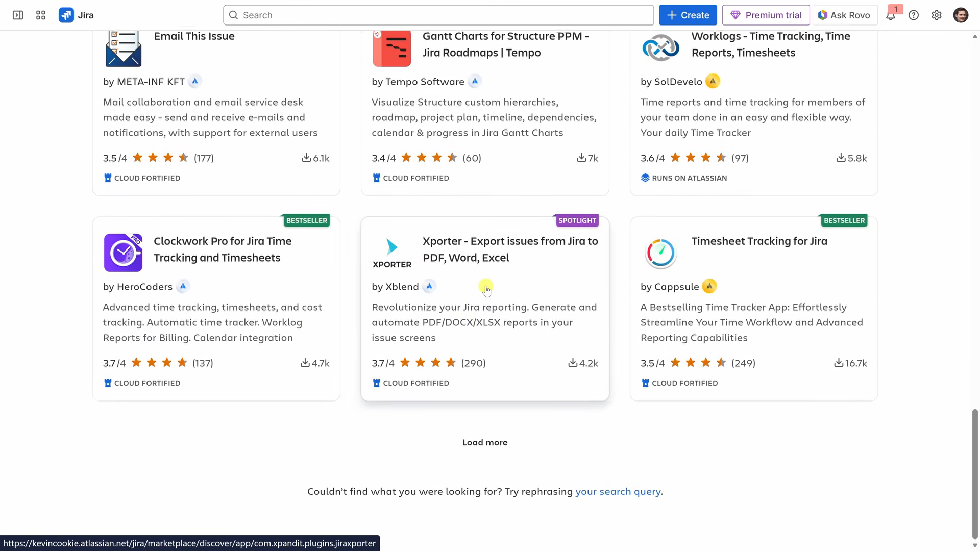This screenshot has height=551, width=980.
Task: Click the star rating on Gantt Charts card
Action: [429, 158]
